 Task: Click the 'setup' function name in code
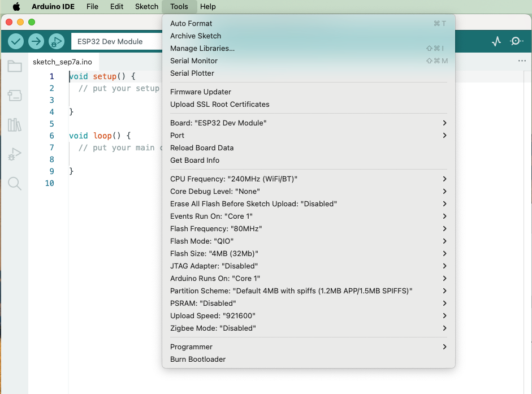105,76
